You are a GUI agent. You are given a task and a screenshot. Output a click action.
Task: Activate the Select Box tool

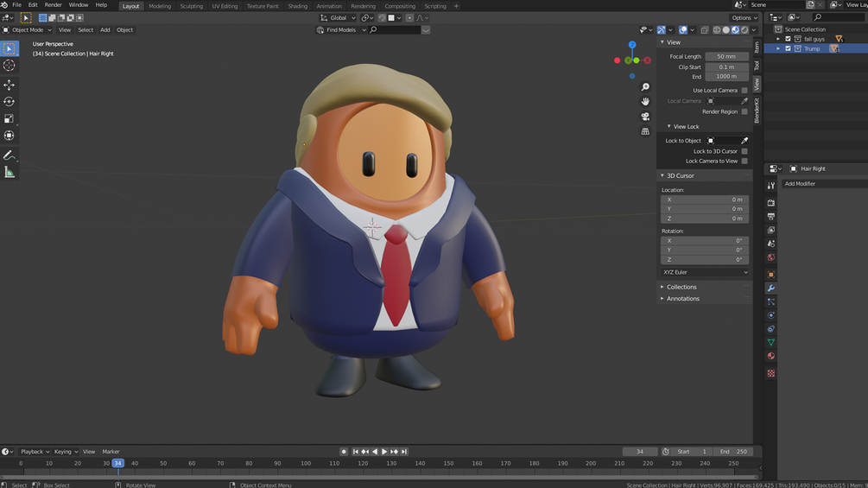[9, 48]
